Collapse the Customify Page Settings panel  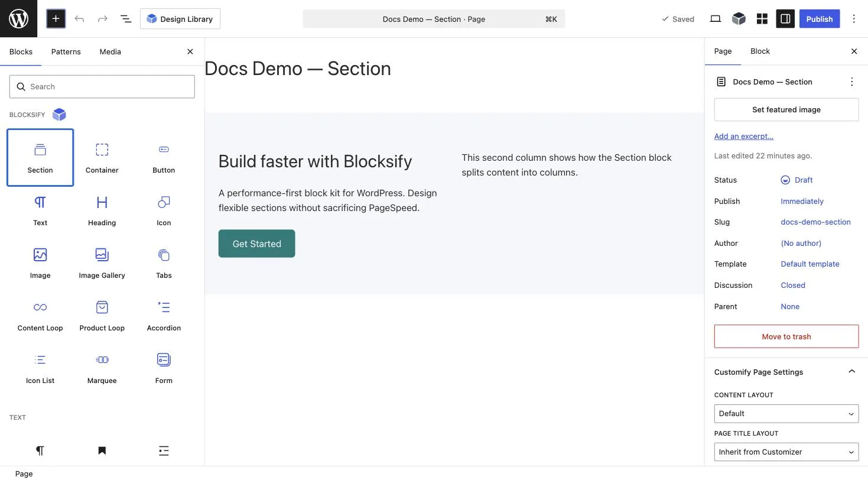pyautogui.click(x=786, y=372)
